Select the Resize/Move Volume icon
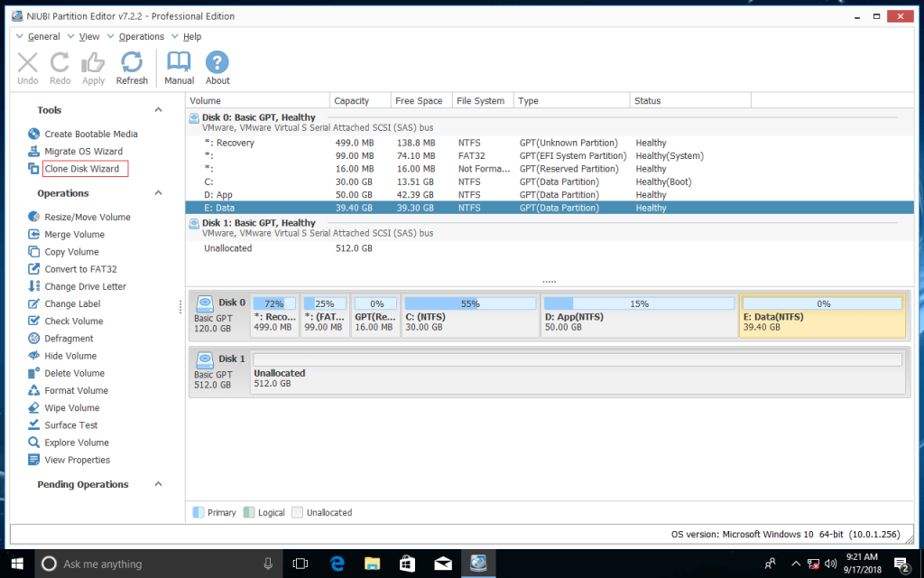Viewport: 924px width, 578px height. click(34, 218)
